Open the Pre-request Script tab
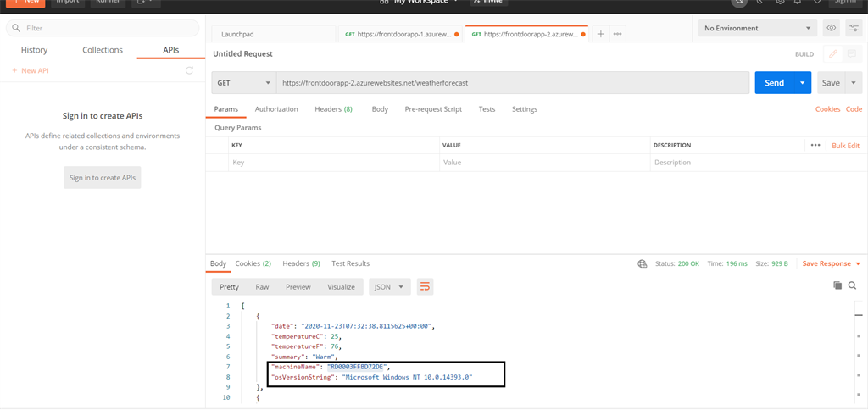 [433, 109]
